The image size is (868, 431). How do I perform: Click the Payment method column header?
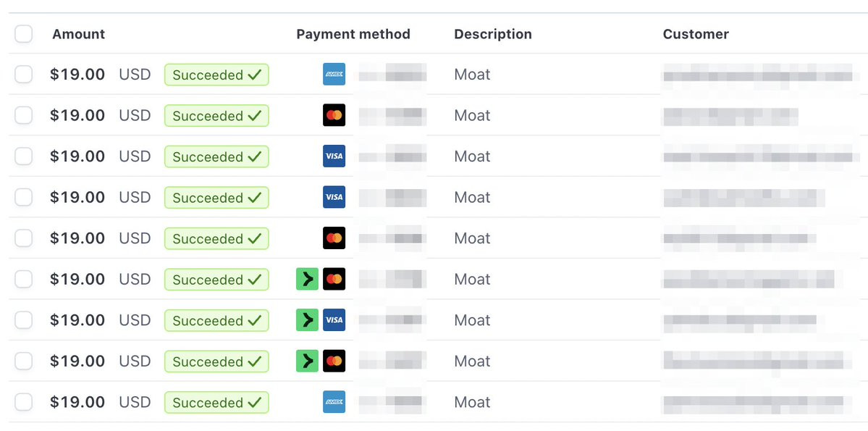353,34
